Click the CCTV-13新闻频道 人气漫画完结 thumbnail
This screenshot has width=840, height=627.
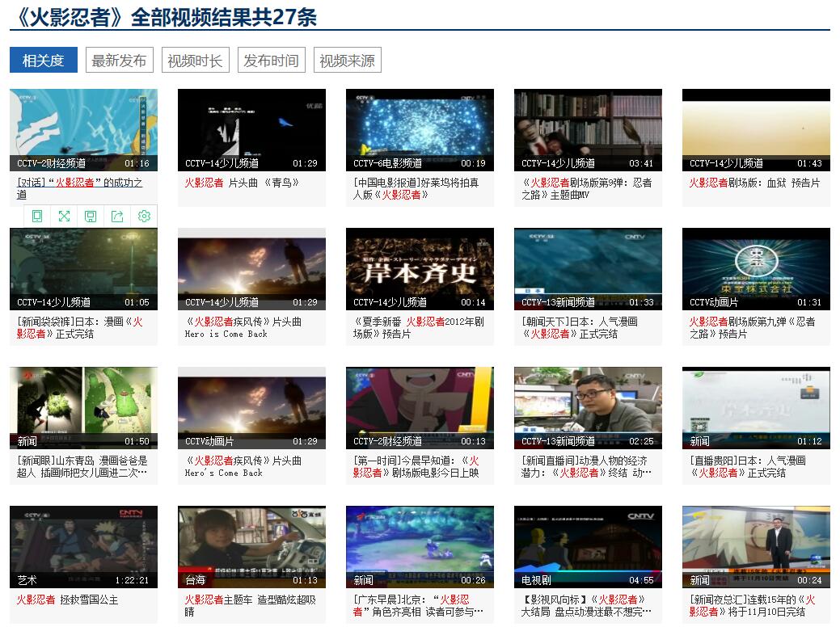(588, 270)
